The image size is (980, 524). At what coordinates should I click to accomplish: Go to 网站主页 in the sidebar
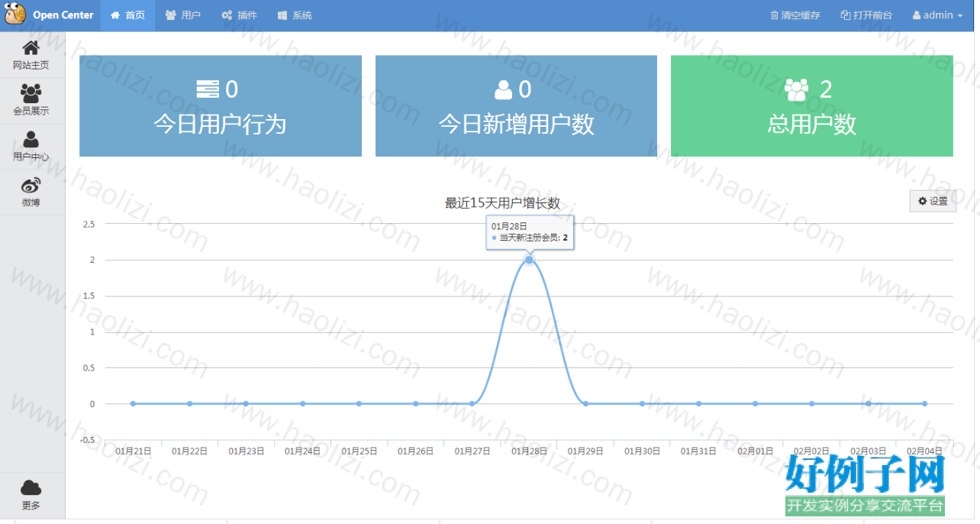pyautogui.click(x=31, y=55)
